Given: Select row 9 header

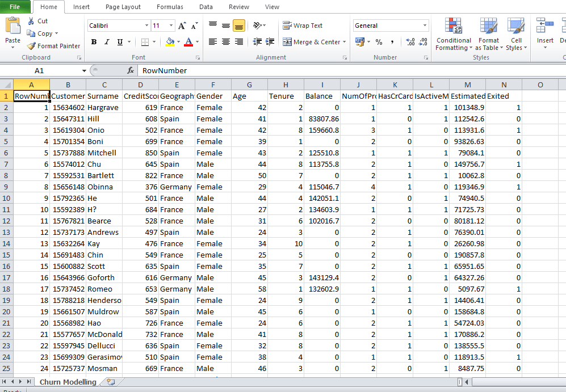Looking at the screenshot, I should 6,187.
